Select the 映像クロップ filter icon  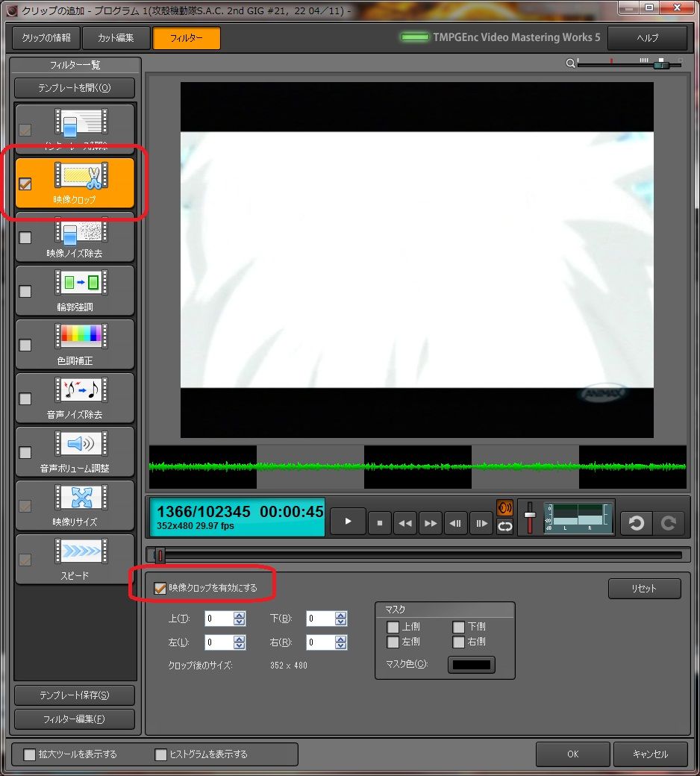pos(81,175)
